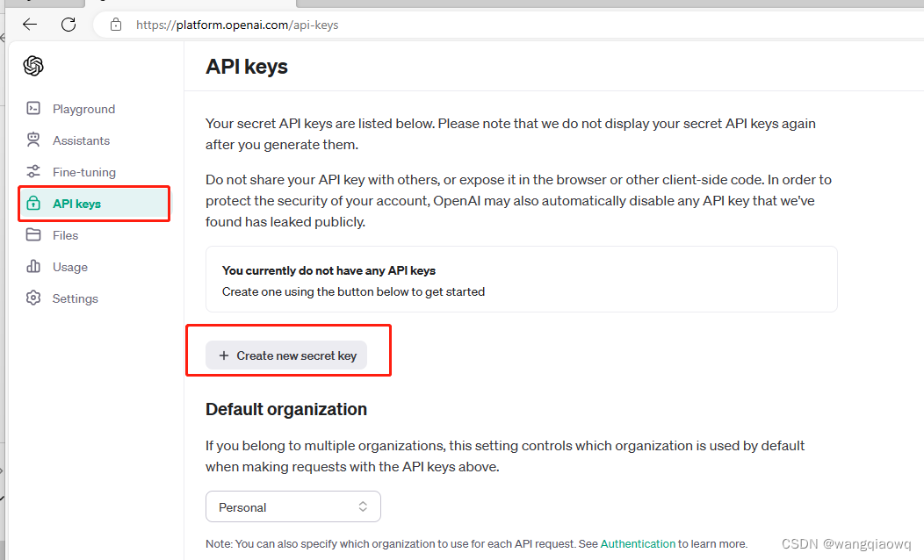Viewport: 924px width, 560px height.
Task: Click the plus icon on Create new secret key
Action: click(x=224, y=355)
